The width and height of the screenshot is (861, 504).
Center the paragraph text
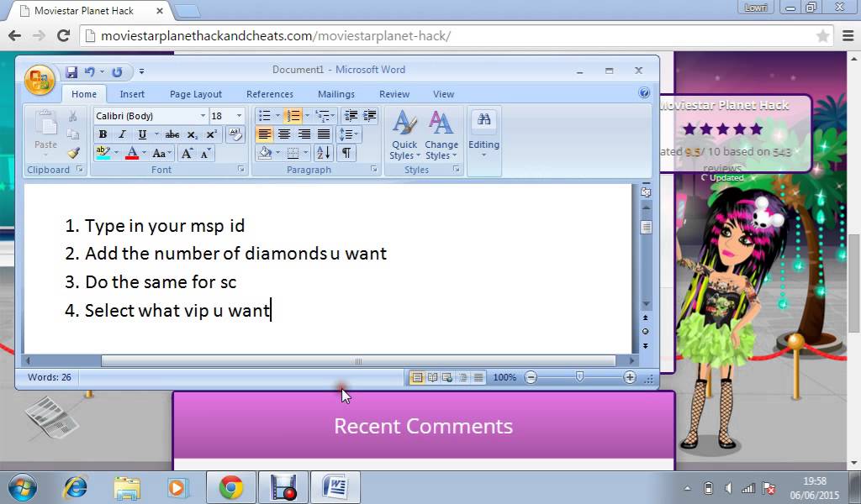tap(284, 134)
